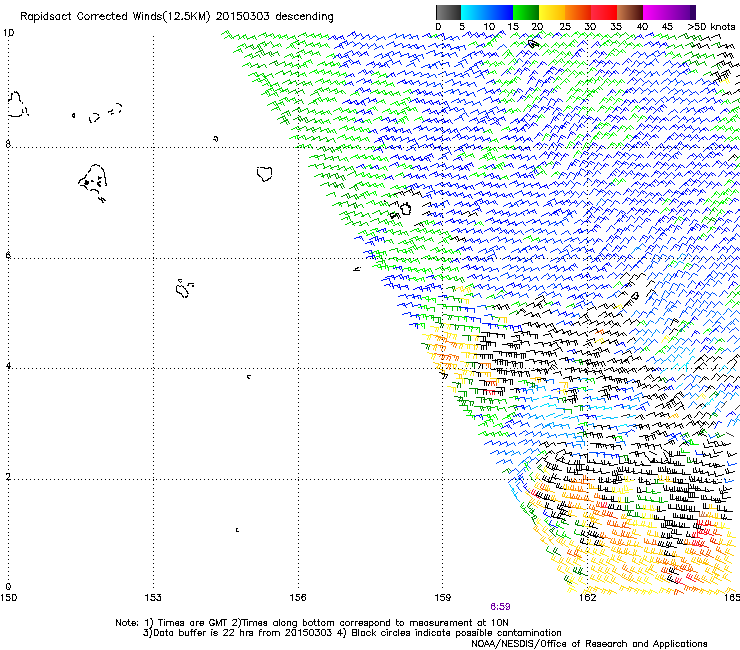Click the longitude axis label '159'
Image resolution: width=740 pixels, height=650 pixels.
(x=443, y=598)
